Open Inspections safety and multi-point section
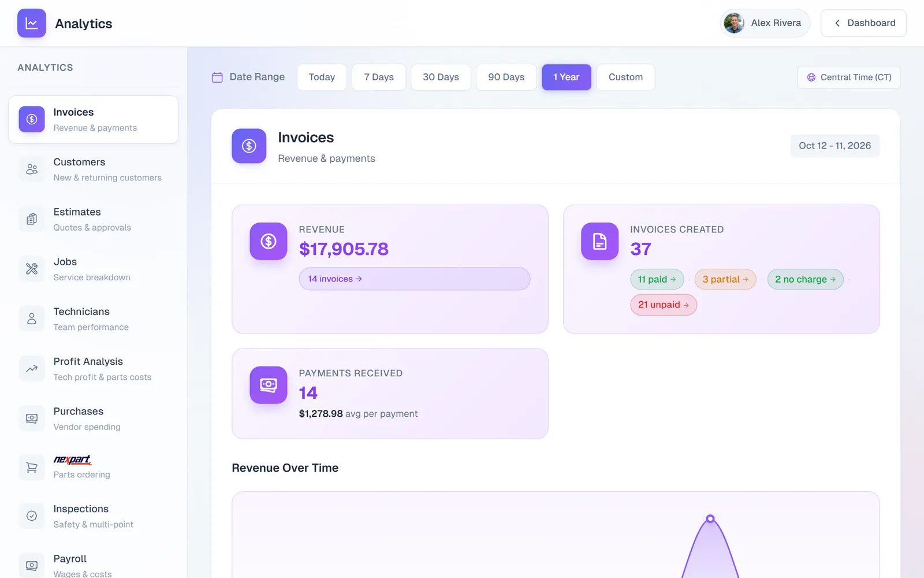This screenshot has height=578, width=924. [94, 516]
